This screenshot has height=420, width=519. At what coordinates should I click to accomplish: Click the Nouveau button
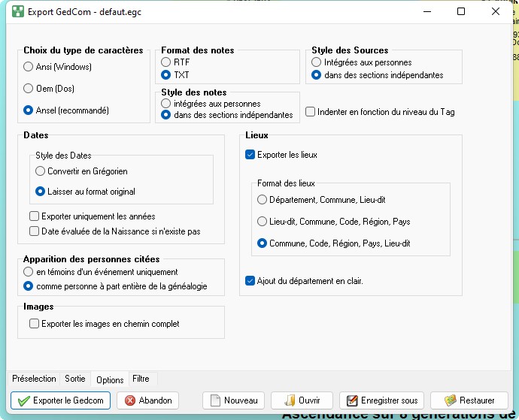(234, 400)
